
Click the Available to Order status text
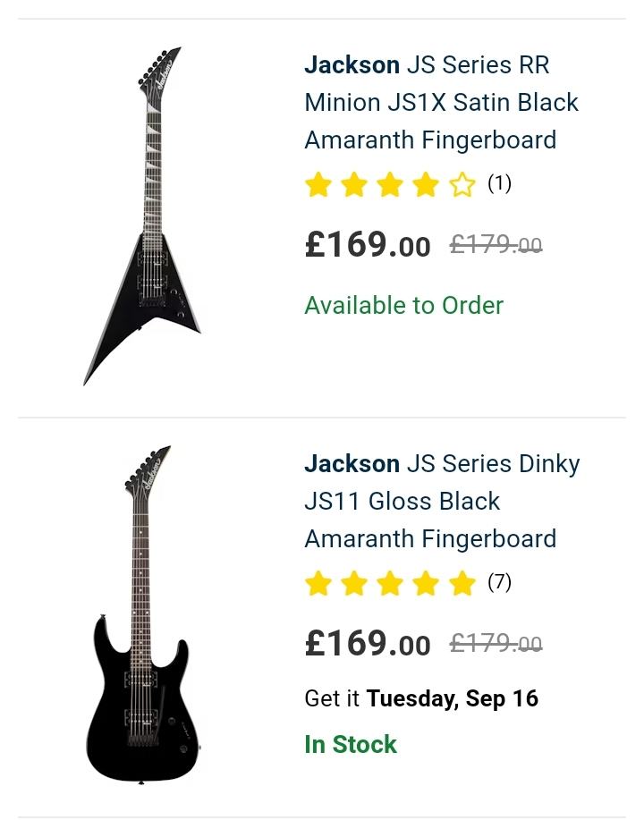point(403,305)
